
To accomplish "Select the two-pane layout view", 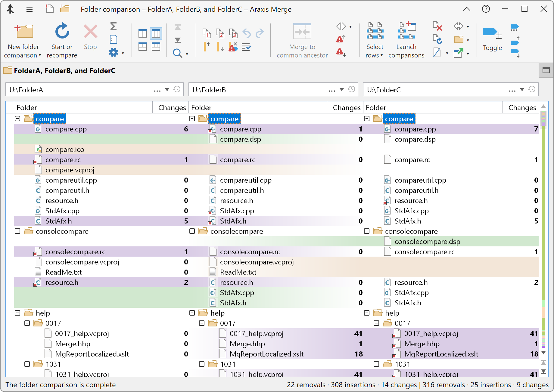I will coord(142,34).
